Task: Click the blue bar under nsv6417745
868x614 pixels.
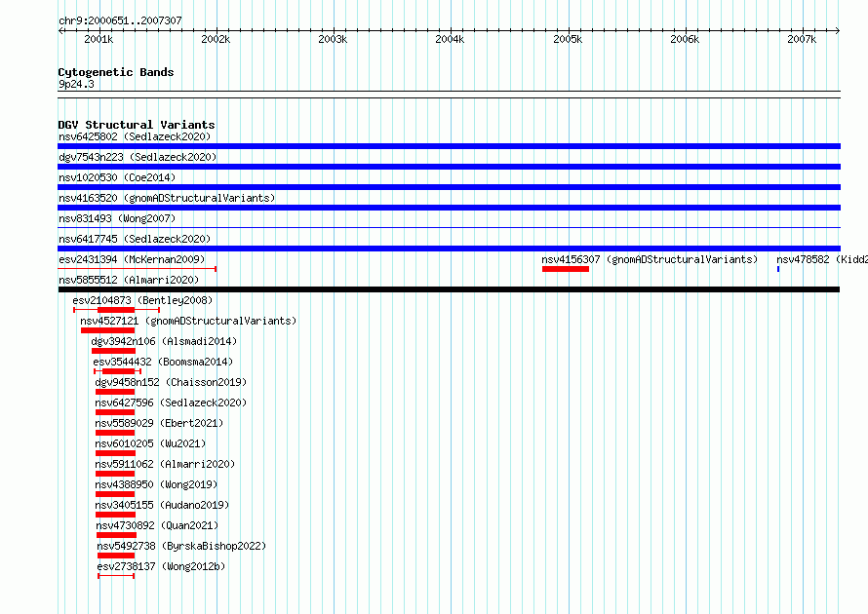Action: coord(449,249)
